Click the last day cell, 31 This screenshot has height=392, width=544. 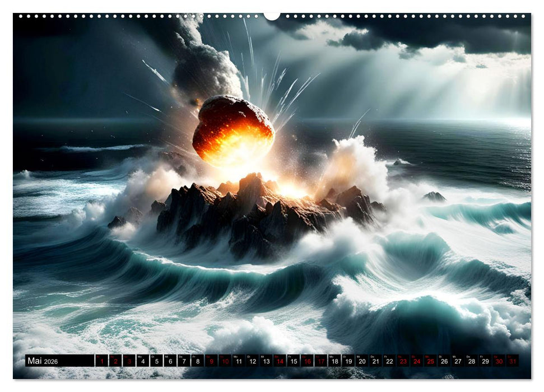[513, 361]
